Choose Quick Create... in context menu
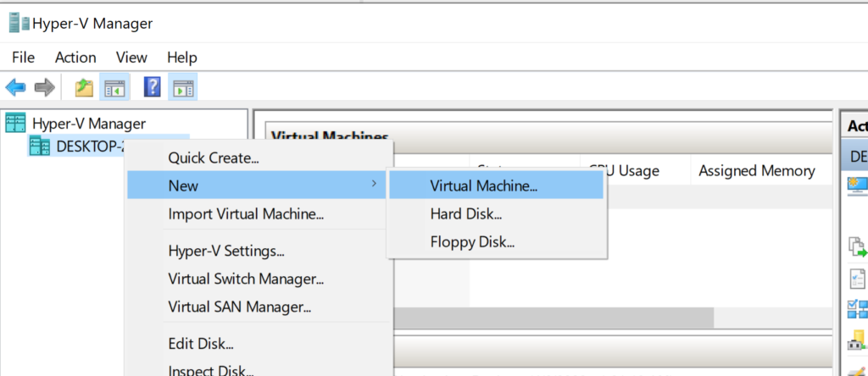 coord(257,158)
